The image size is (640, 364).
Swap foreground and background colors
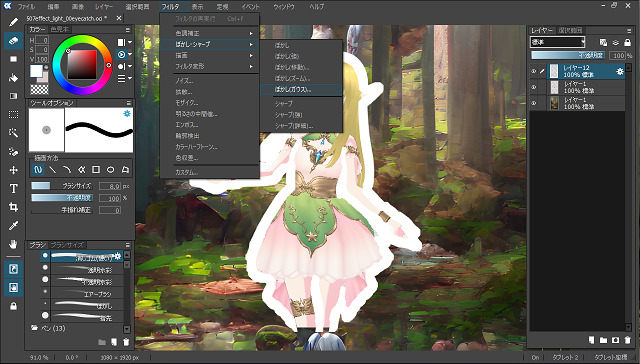(46, 67)
